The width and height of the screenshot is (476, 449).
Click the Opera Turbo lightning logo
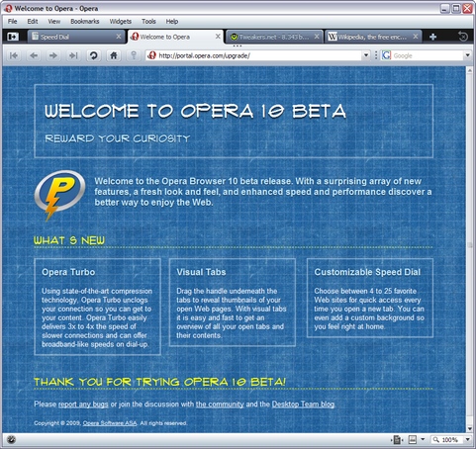59,195
